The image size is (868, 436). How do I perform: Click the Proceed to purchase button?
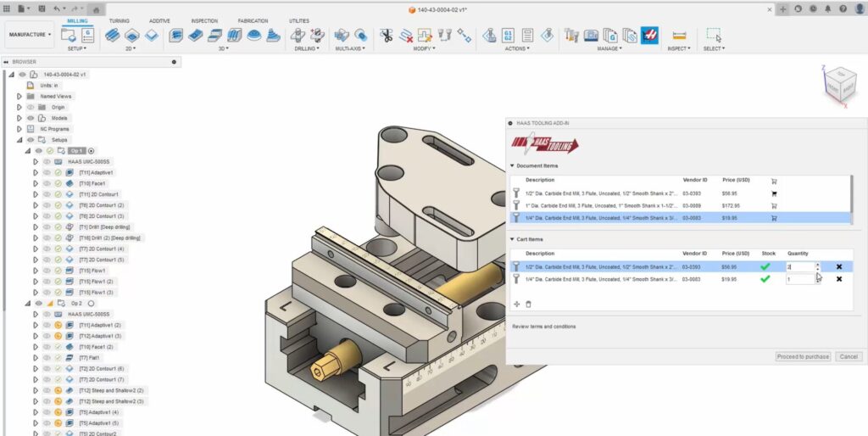tap(803, 357)
